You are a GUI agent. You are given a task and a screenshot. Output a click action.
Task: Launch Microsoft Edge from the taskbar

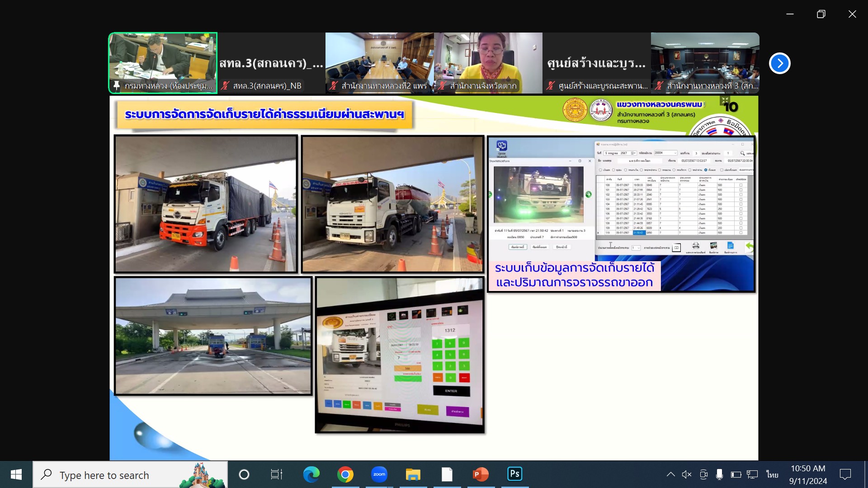pos(311,474)
